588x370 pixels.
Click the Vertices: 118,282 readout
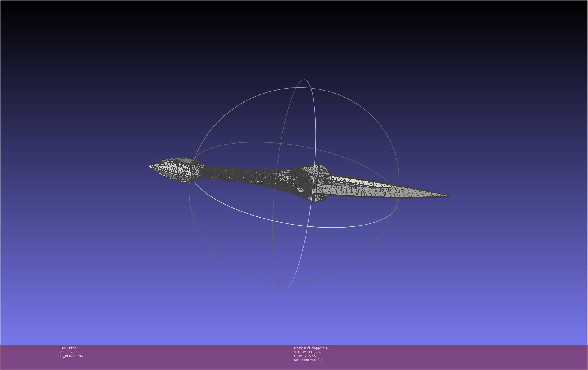(x=307, y=352)
